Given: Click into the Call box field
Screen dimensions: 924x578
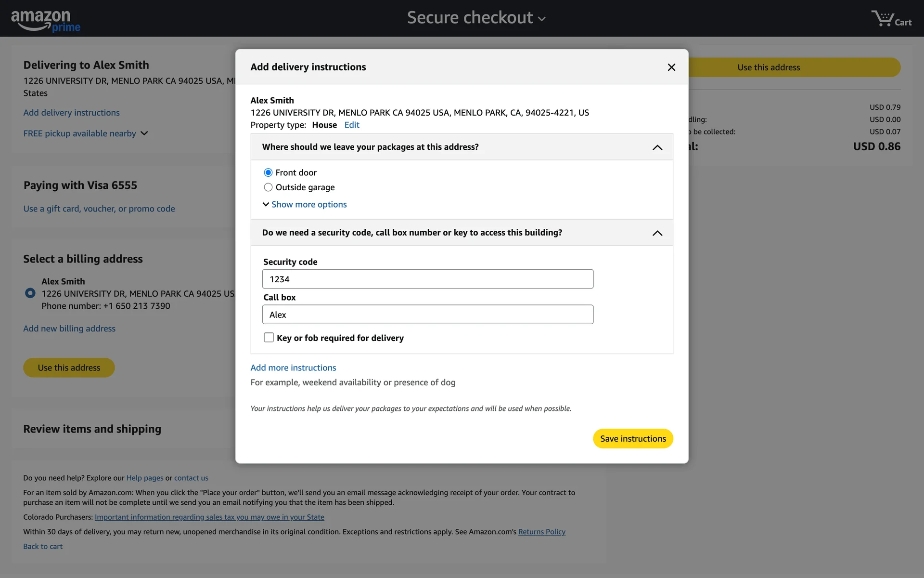Looking at the screenshot, I should coord(427,315).
